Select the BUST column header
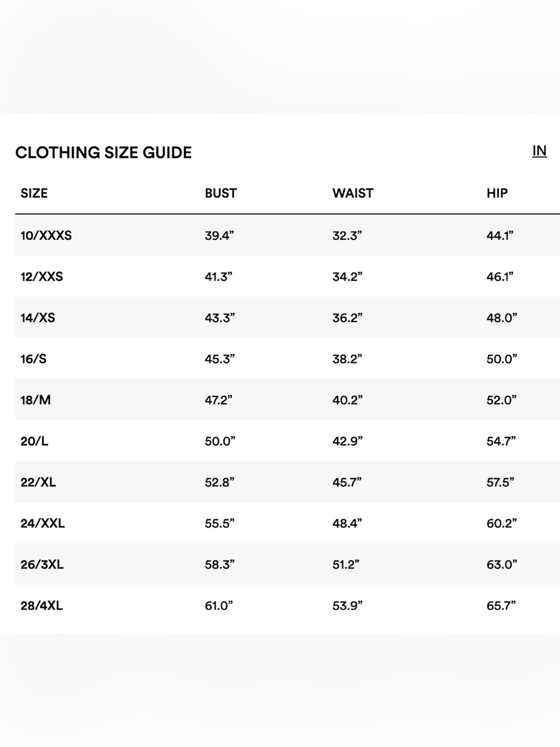 tap(221, 193)
